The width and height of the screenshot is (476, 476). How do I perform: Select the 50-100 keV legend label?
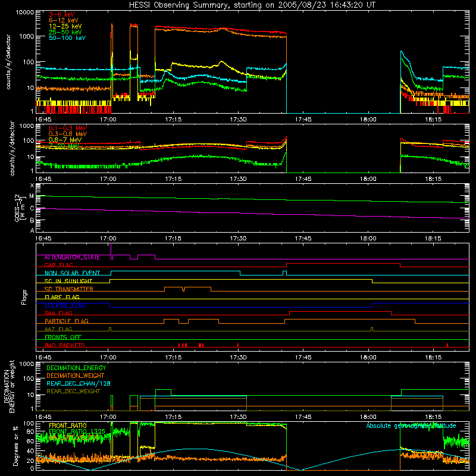(67, 38)
